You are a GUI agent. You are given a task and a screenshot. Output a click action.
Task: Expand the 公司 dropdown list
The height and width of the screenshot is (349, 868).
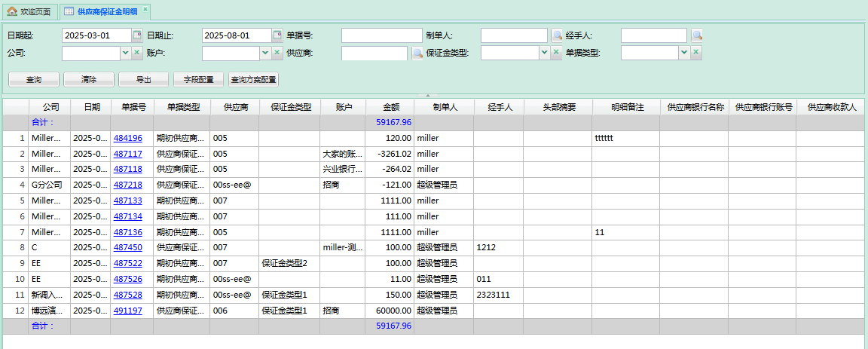pos(125,54)
